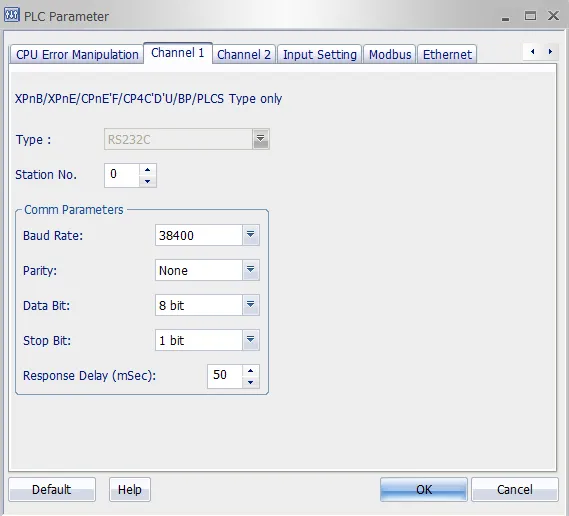Open the Modbus tab
569x516 pixels.
point(390,54)
